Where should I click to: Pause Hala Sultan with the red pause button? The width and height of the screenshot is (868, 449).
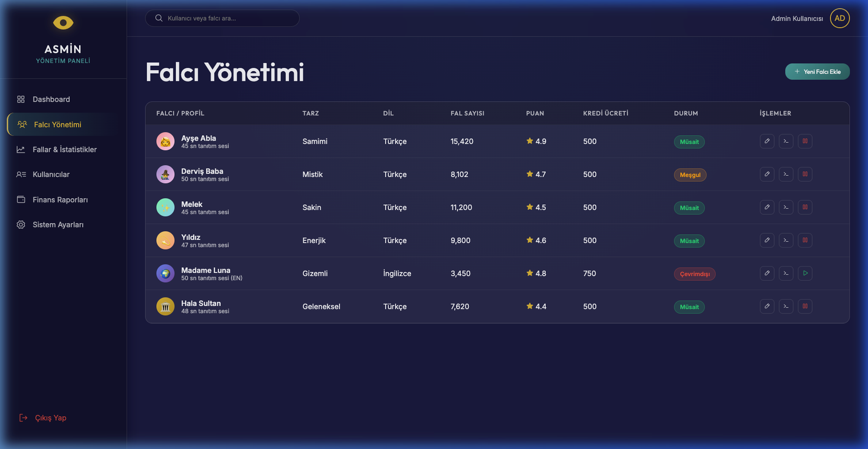point(805,307)
